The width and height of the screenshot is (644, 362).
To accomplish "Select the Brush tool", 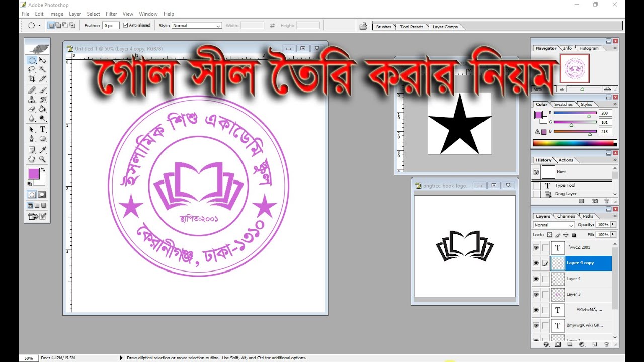I will (x=43, y=90).
